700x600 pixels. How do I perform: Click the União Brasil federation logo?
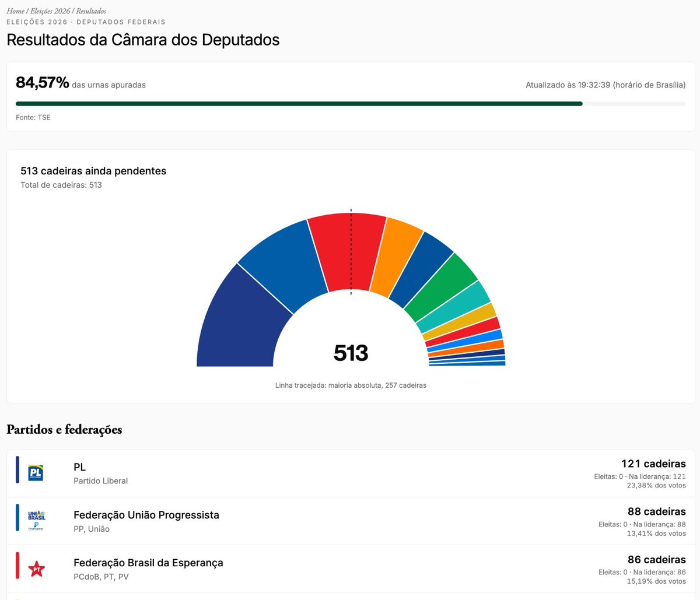tap(36, 521)
